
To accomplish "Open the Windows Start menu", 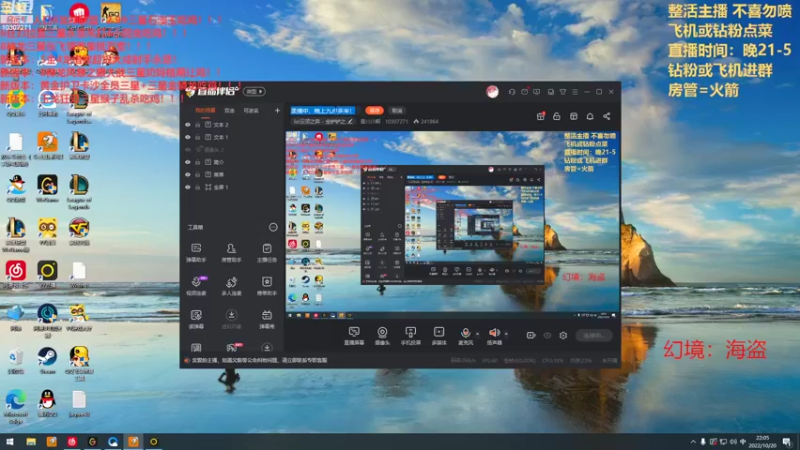I will pyautogui.click(x=10, y=441).
